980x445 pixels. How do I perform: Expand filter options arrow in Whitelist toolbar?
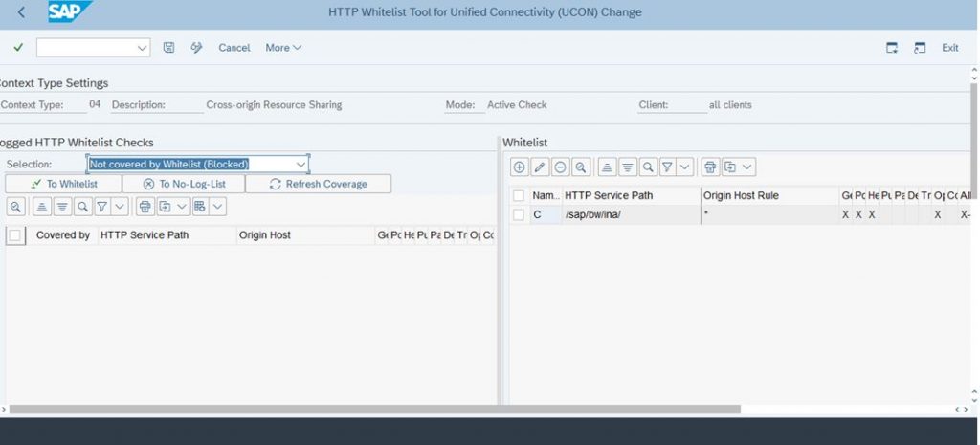tap(685, 167)
